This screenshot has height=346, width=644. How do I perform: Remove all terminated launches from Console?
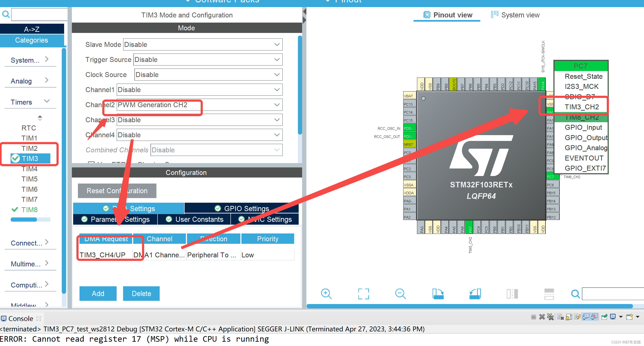(550, 317)
